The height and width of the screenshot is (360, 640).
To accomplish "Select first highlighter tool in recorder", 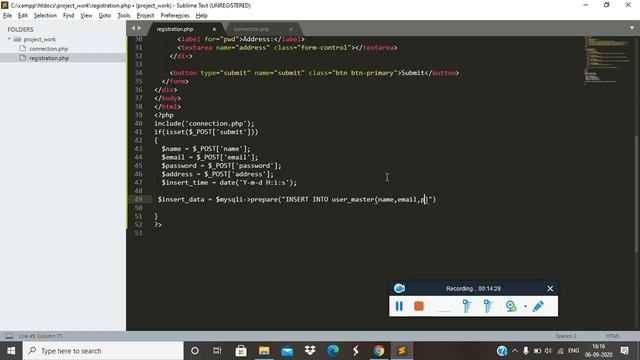I will point(467,306).
